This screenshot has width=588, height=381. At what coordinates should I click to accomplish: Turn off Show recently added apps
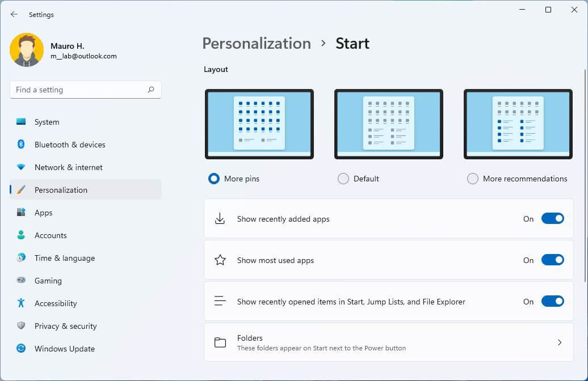coord(552,219)
